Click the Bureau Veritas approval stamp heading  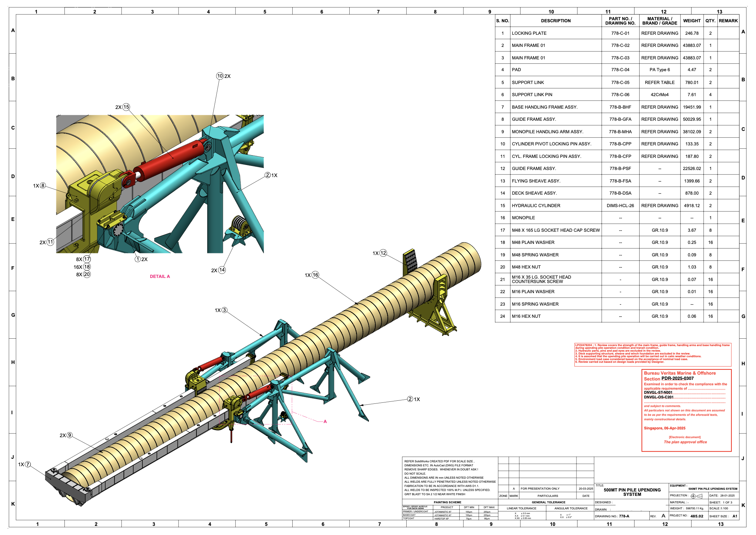679,373
